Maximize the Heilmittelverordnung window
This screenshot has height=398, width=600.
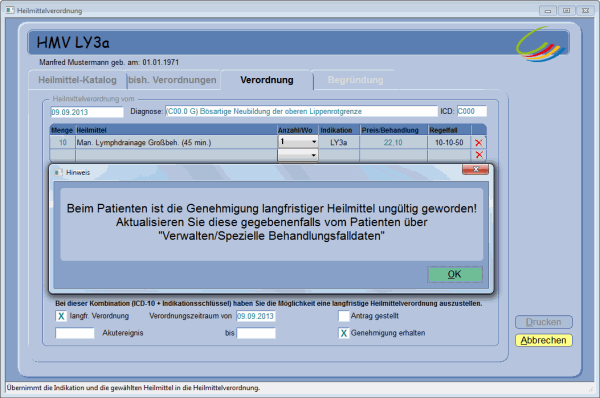[566, 11]
